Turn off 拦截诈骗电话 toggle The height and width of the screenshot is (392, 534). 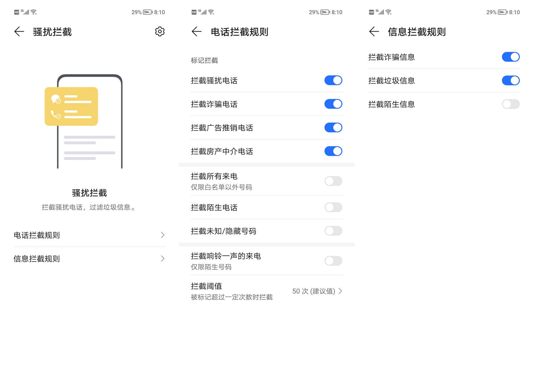pyautogui.click(x=333, y=104)
